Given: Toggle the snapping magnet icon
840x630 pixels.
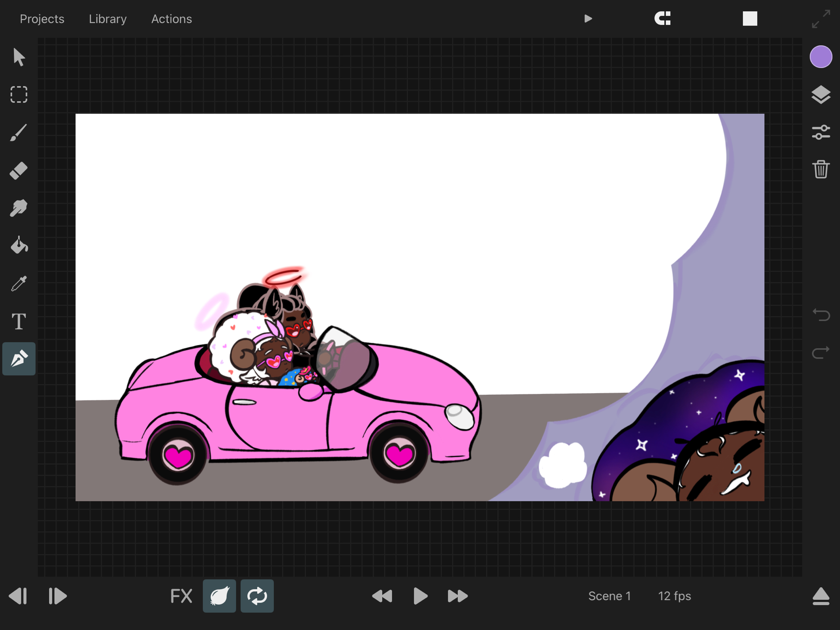Looking at the screenshot, I should coord(663,18).
